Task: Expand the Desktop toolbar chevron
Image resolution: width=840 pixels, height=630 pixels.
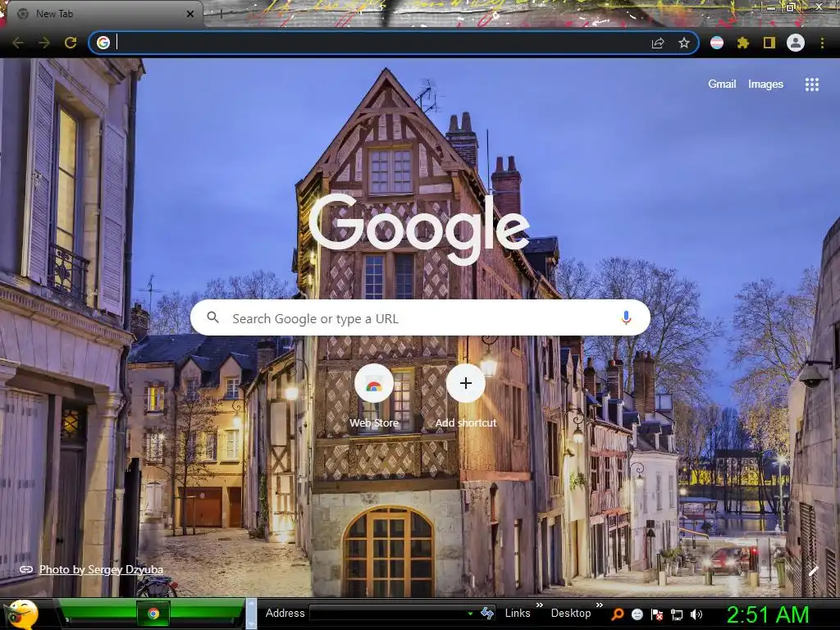Action: click(x=600, y=605)
